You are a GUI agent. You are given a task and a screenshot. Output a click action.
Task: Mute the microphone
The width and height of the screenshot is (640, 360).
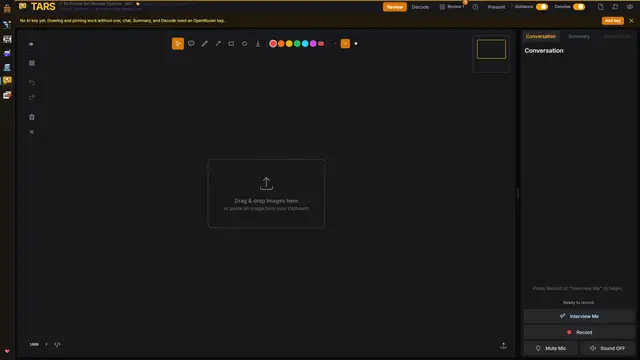[551, 348]
